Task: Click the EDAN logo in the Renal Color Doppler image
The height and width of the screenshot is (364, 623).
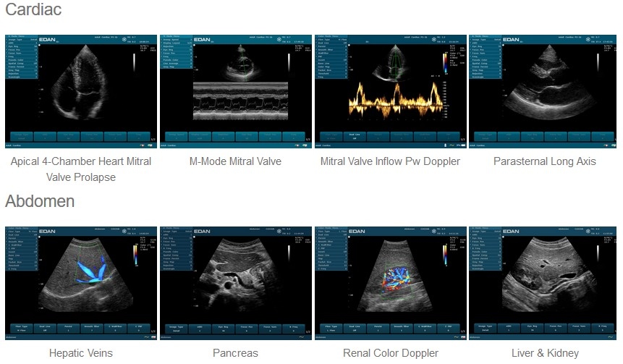Action: [x=357, y=232]
